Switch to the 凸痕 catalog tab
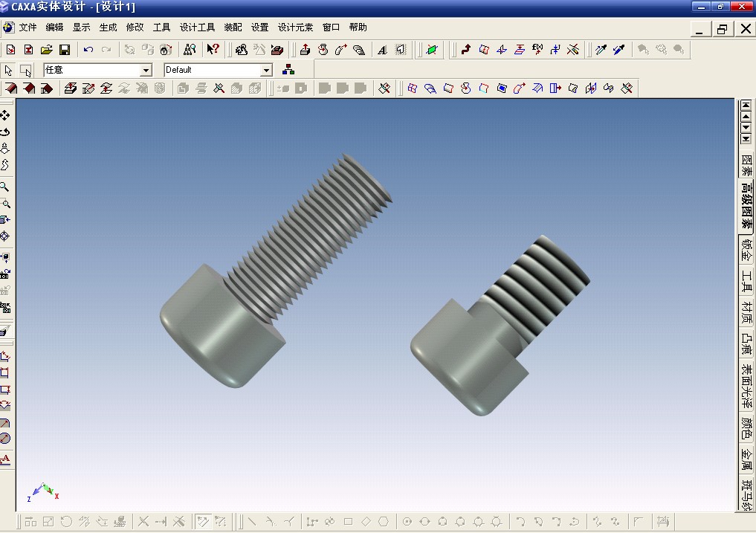Screen dimensions: 756x533 (746, 344)
